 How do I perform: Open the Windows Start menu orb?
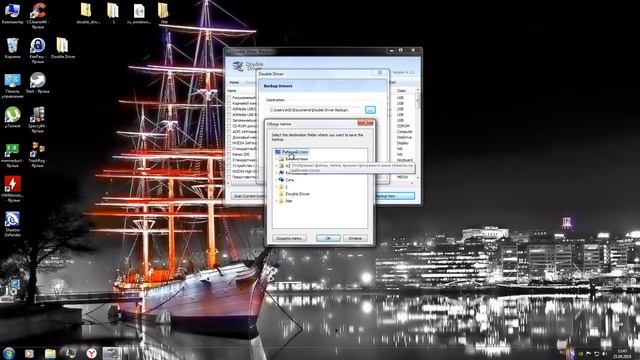(x=9, y=353)
